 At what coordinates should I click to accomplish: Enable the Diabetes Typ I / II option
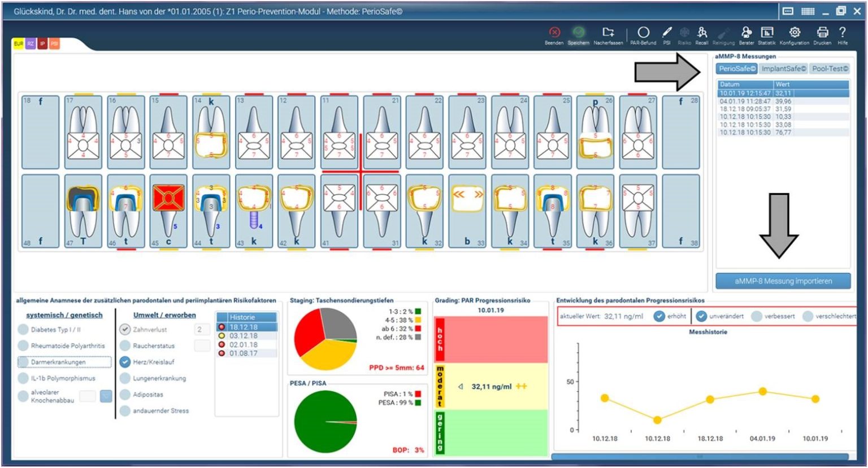(x=23, y=330)
